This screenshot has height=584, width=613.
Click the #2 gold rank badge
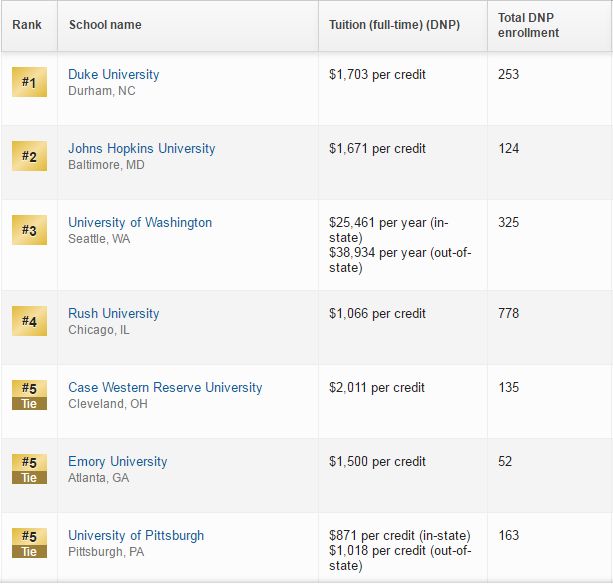click(x=29, y=156)
